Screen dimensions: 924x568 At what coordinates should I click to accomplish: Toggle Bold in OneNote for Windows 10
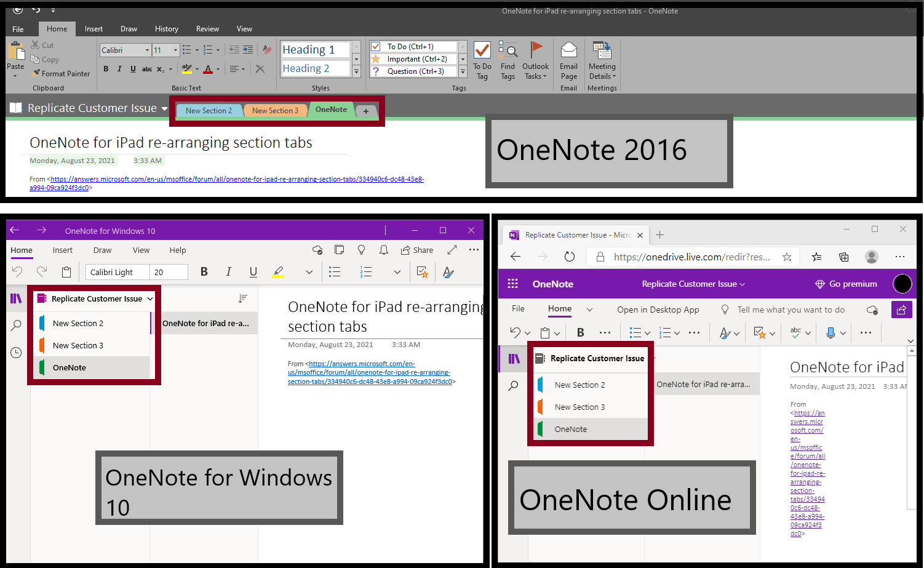tap(204, 272)
